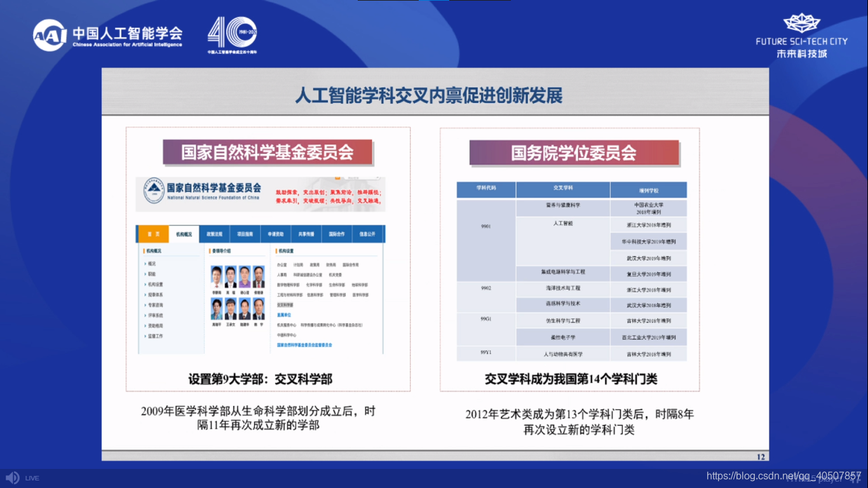Click the 直属单位 blue heading link
868x488 pixels.
(284, 315)
